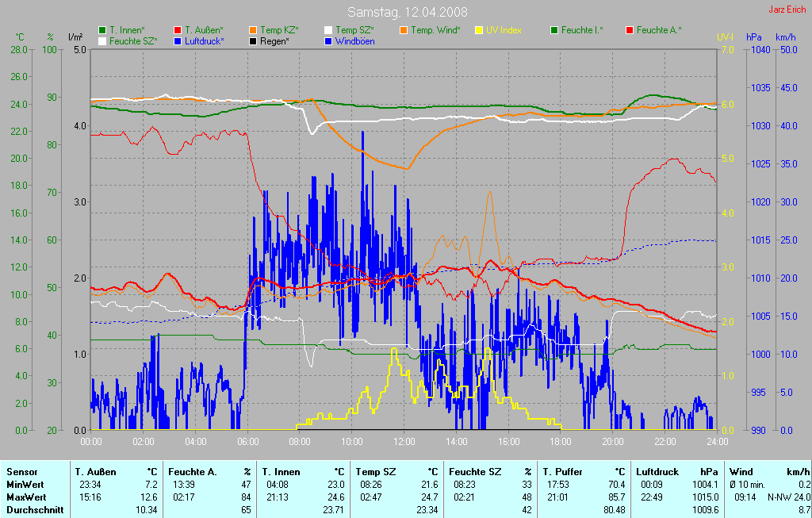The image size is (812, 518).
Task: Click the red T. Außen legend square
Action: (178, 30)
